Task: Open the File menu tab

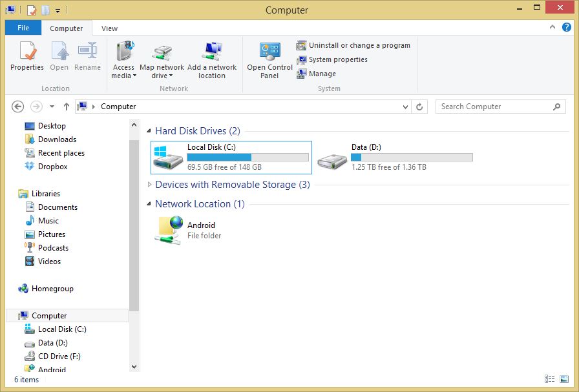Action: click(x=23, y=28)
